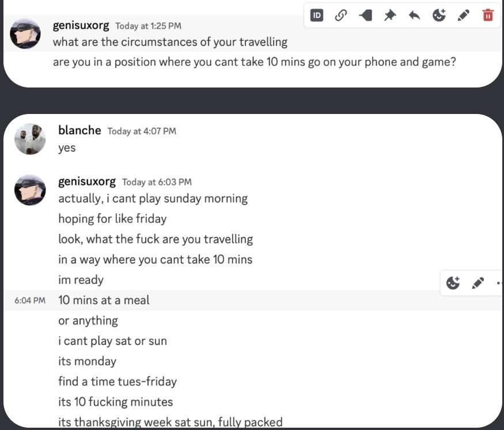Copy message ID with the ID icon

[x=317, y=16]
